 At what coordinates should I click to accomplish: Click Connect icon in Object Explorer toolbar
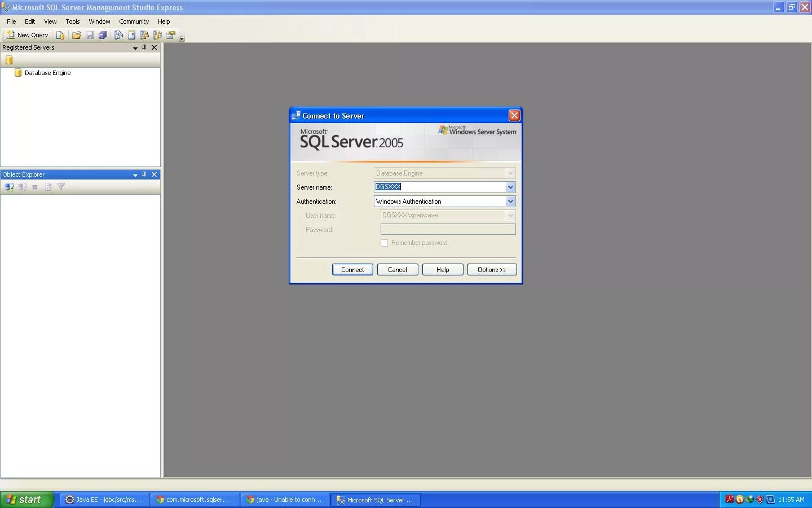coord(9,187)
